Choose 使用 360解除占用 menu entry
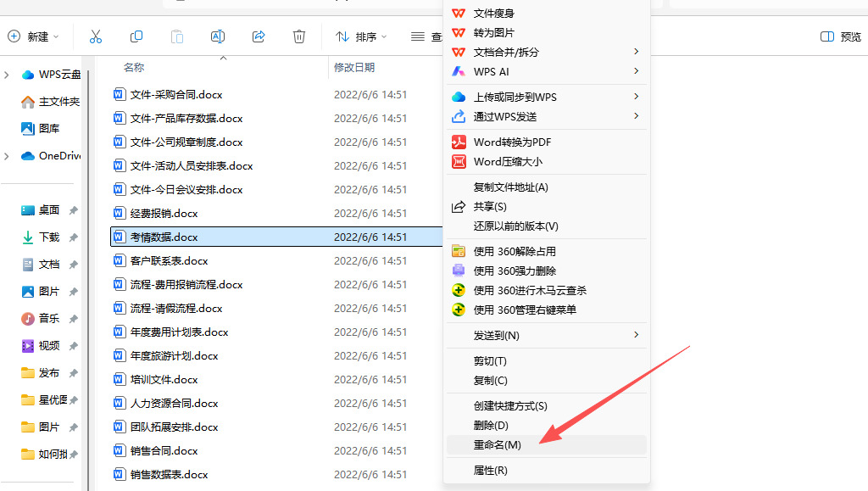Viewport: 868px width, 491px height. click(x=547, y=251)
